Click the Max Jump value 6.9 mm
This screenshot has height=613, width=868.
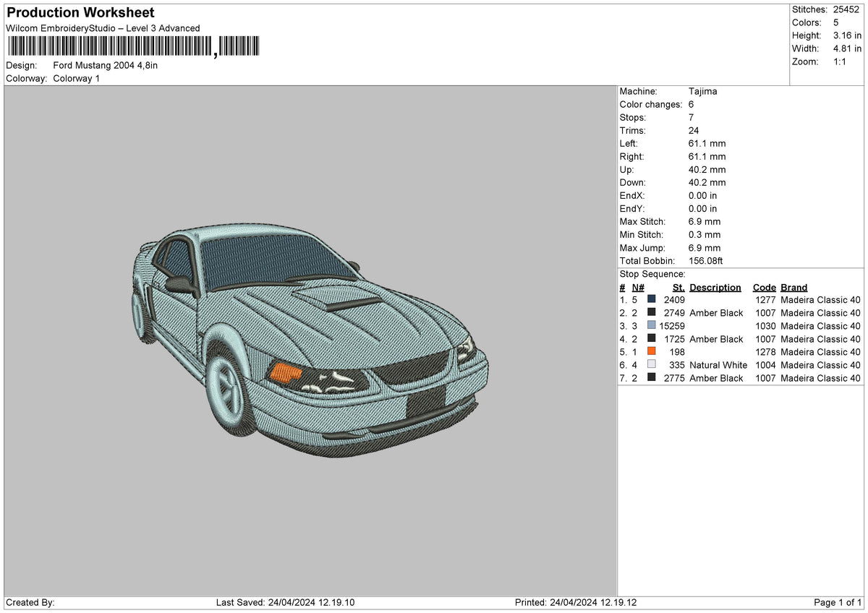click(x=705, y=247)
